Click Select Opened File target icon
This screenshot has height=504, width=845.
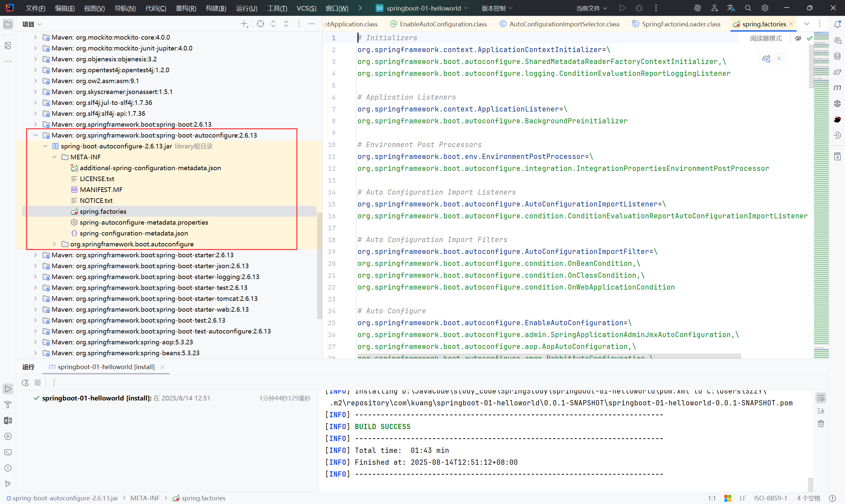260,24
